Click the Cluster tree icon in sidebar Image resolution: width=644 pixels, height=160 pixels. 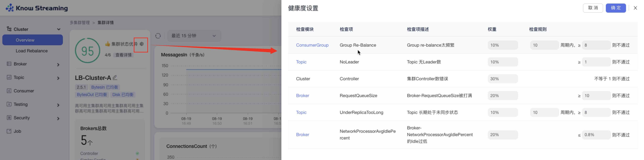point(9,29)
